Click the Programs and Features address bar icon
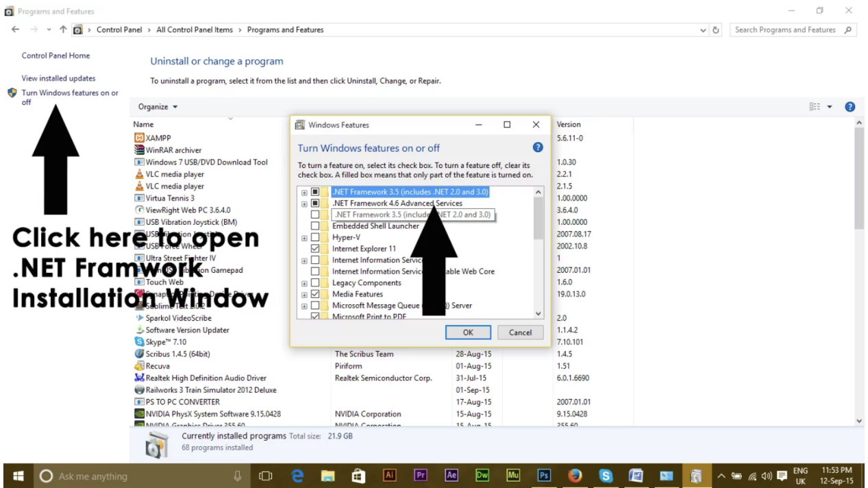The image size is (868, 488). coord(77,29)
